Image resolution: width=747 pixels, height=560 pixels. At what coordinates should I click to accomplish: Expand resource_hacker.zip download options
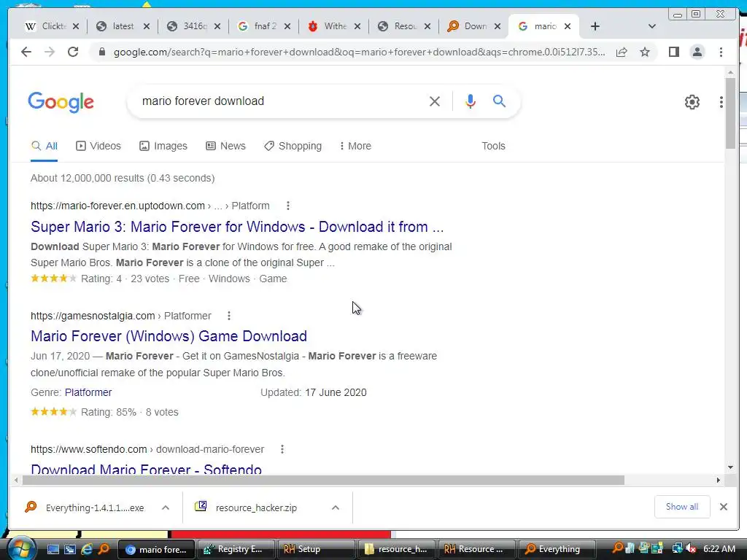(336, 507)
